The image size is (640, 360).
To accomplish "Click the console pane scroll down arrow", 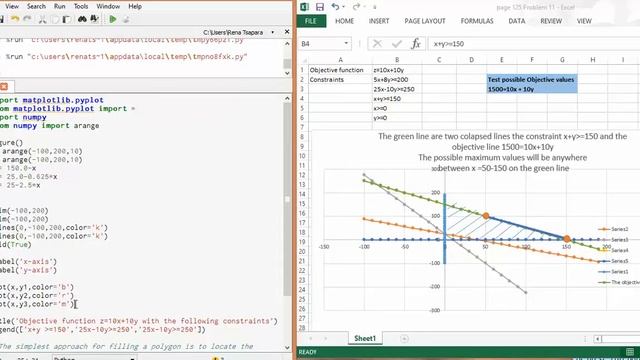I will (287, 73).
